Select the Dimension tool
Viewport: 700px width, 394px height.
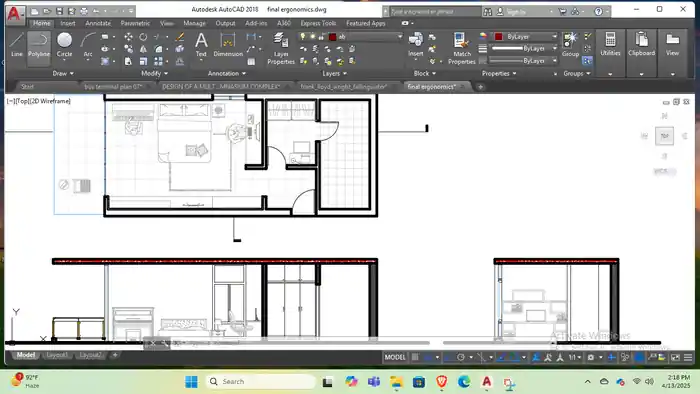tap(228, 45)
